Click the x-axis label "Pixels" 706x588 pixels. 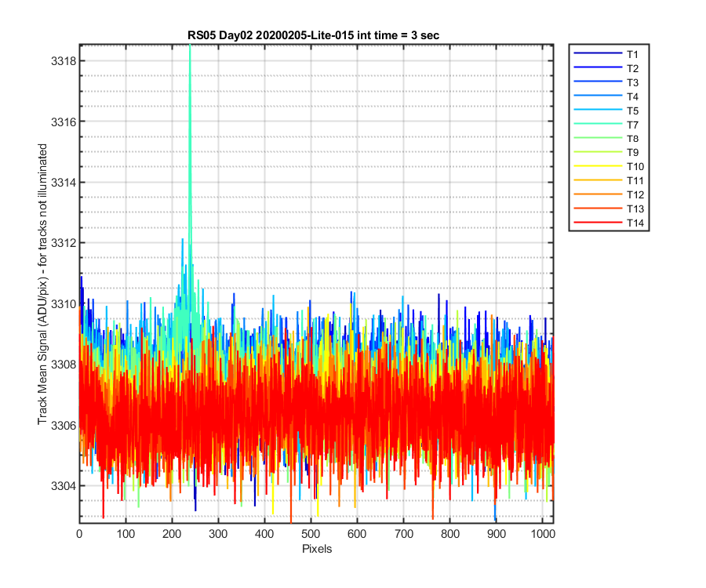(317, 549)
